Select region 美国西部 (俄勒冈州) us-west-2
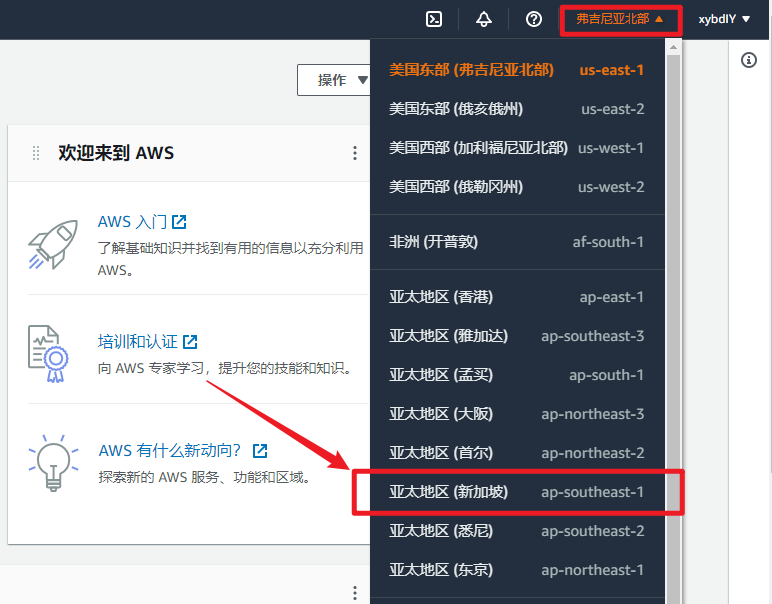Viewport: 772px width, 604px height. click(x=517, y=187)
